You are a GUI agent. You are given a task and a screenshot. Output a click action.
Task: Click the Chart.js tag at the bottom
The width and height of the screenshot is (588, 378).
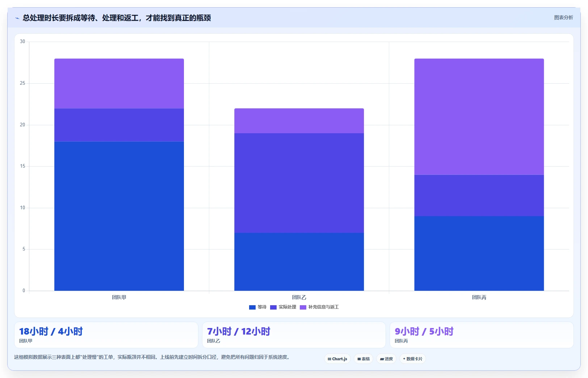click(337, 359)
